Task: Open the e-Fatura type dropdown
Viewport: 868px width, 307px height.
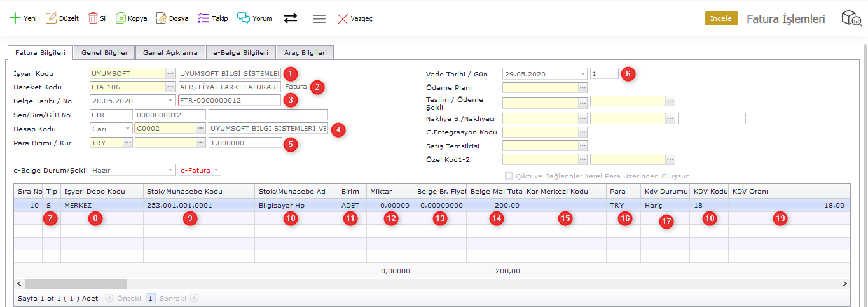Action: (216, 170)
